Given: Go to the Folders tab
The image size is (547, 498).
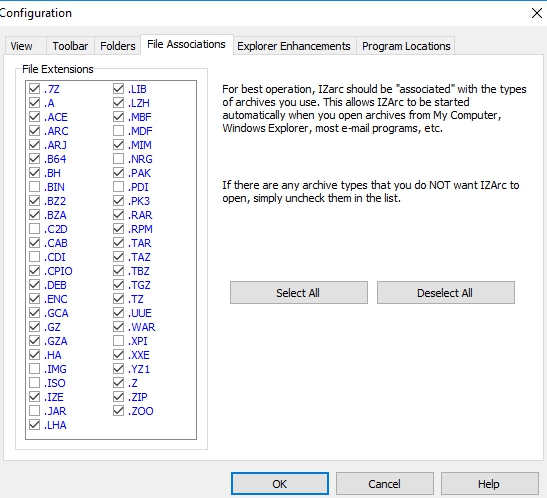Looking at the screenshot, I should click(118, 46).
